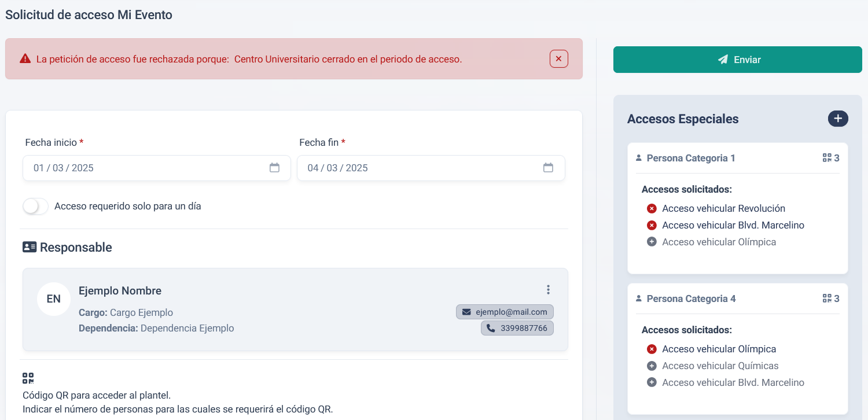Click the QR count icon beside Persona Categoria 1

point(827,157)
